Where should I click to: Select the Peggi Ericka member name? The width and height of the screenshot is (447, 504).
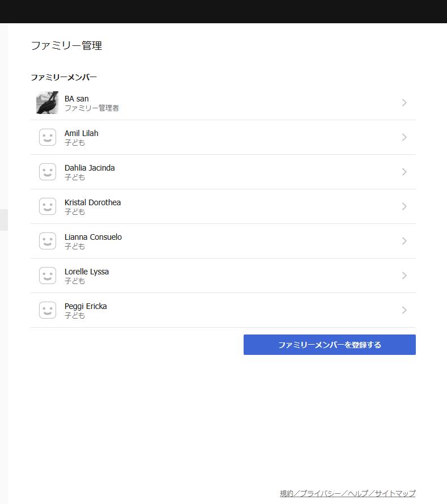click(x=86, y=306)
